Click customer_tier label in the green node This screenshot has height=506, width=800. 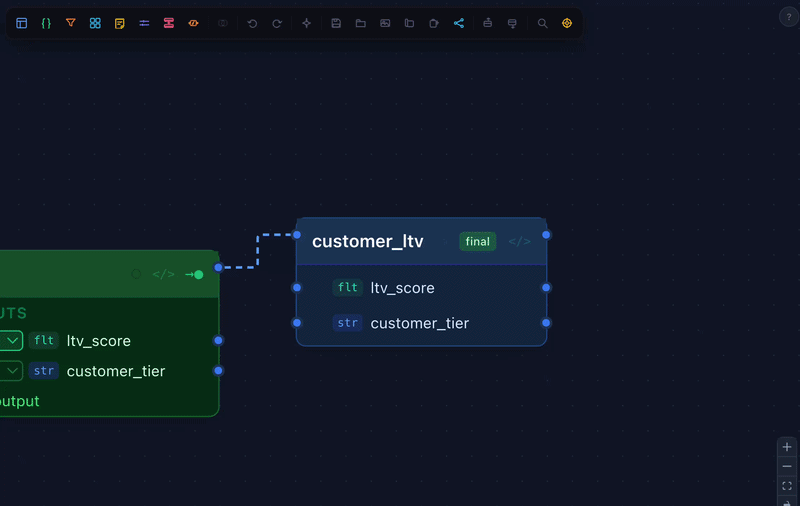116,371
